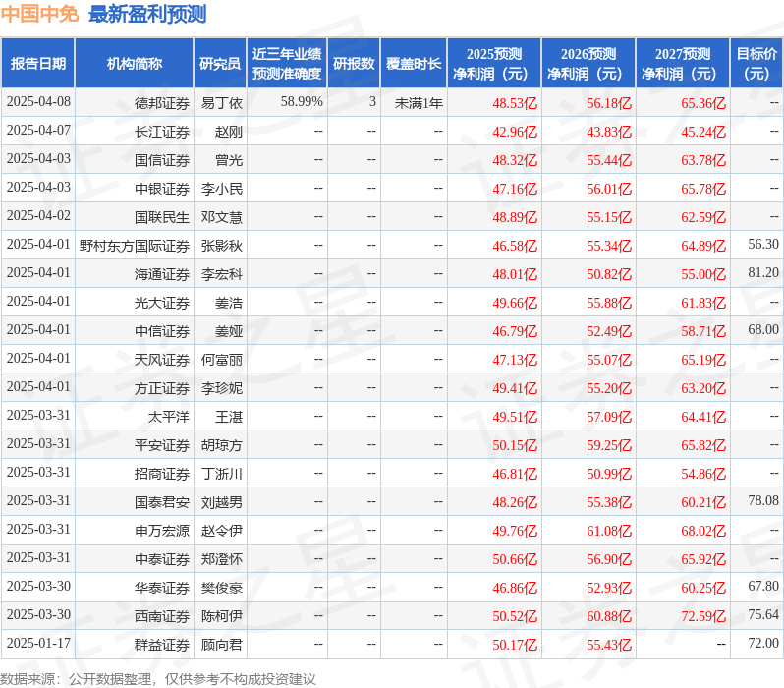Click the 报告日期 column header
The height and width of the screenshot is (688, 784).
pyautogui.click(x=38, y=64)
